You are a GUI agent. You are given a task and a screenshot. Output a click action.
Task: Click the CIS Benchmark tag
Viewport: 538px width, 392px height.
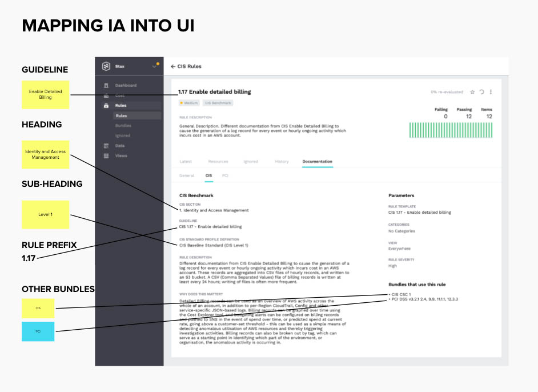click(218, 103)
